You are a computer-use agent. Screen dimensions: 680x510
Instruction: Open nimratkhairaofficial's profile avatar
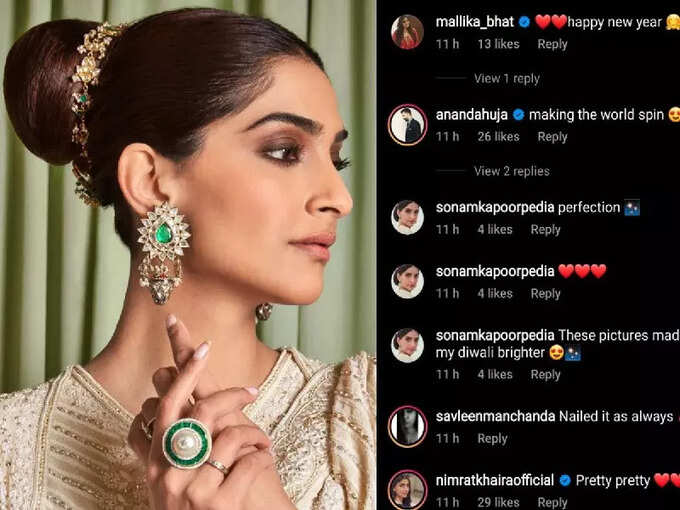pyautogui.click(x=407, y=490)
